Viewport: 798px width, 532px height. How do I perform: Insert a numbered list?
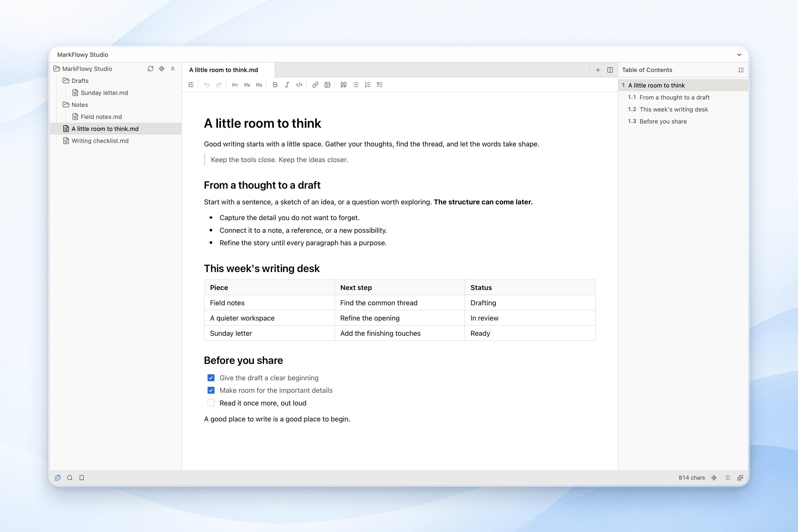[x=367, y=85]
